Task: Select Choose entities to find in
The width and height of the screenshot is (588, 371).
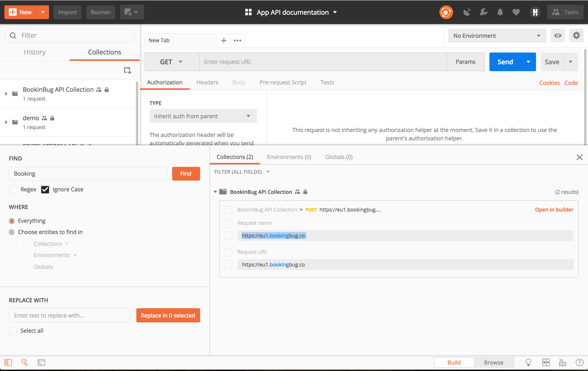Action: click(12, 232)
